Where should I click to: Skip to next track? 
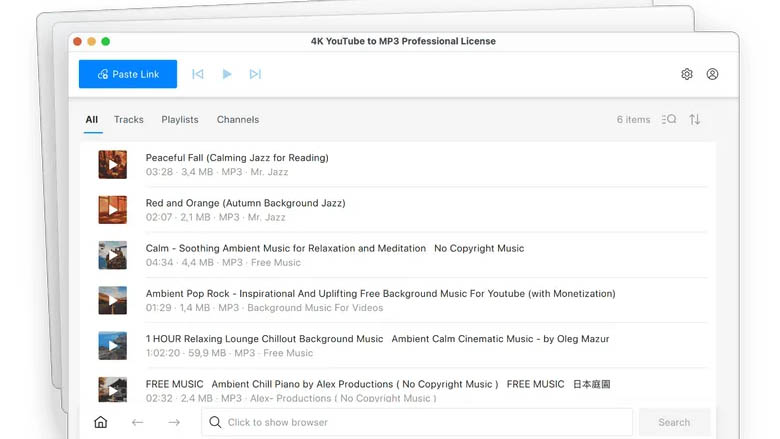pyautogui.click(x=255, y=74)
